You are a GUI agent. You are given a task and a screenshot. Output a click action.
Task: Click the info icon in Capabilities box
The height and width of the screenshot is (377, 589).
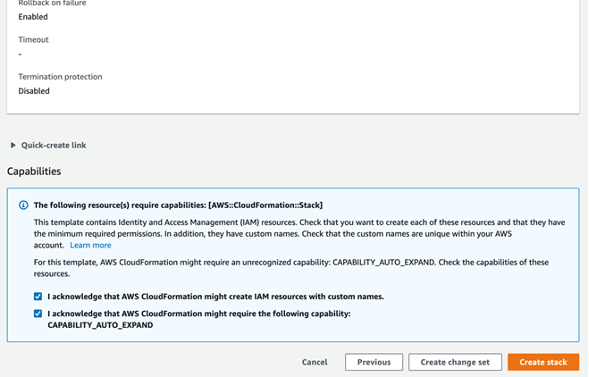point(23,205)
